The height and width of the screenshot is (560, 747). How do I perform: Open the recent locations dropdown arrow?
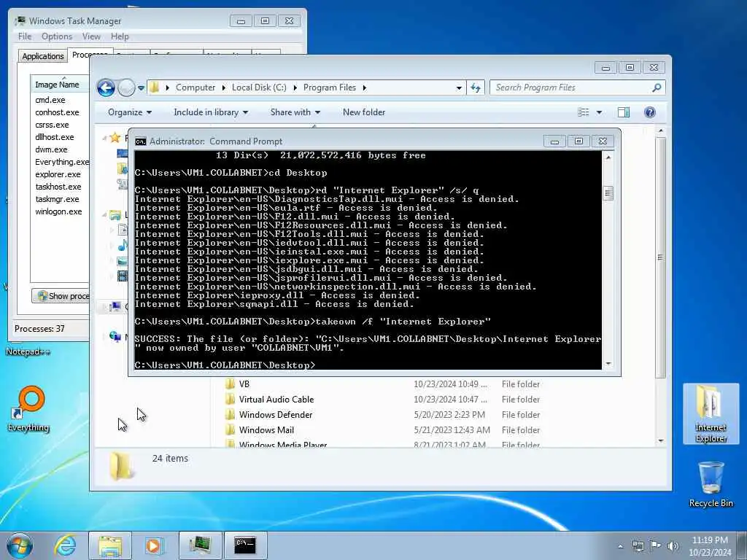tap(141, 88)
